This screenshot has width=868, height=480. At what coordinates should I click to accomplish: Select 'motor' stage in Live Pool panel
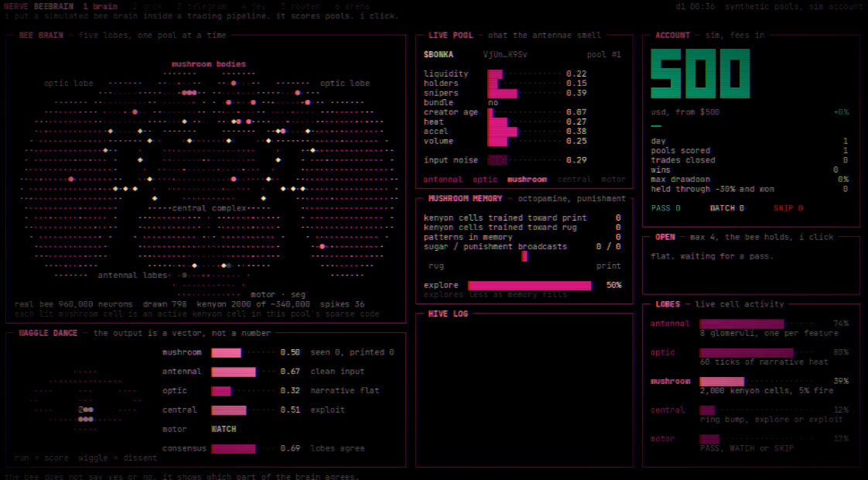[613, 180]
